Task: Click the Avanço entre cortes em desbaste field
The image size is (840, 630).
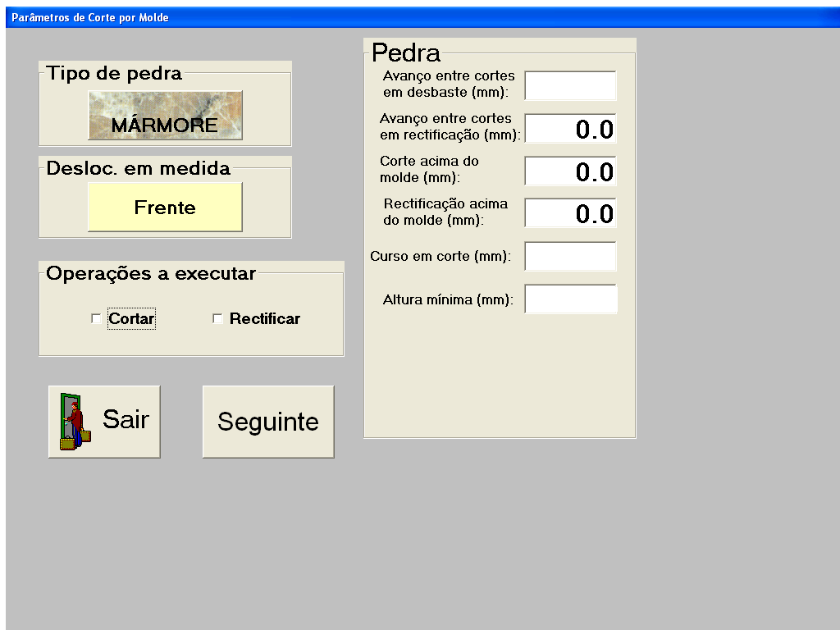Action: point(570,86)
